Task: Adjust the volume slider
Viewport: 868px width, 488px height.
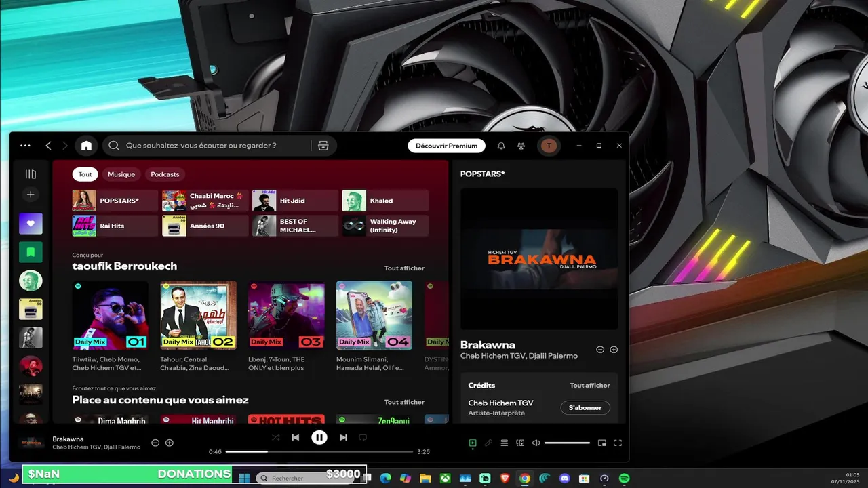Action: tap(567, 443)
